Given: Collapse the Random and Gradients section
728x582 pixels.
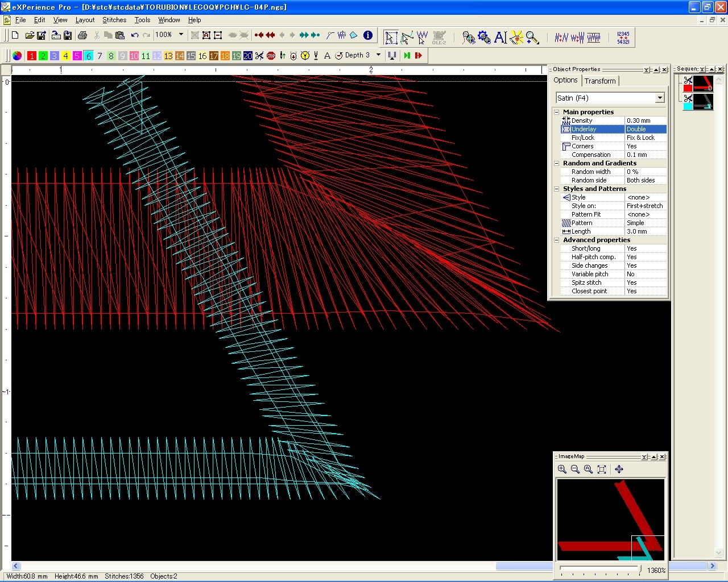Looking at the screenshot, I should tap(557, 163).
